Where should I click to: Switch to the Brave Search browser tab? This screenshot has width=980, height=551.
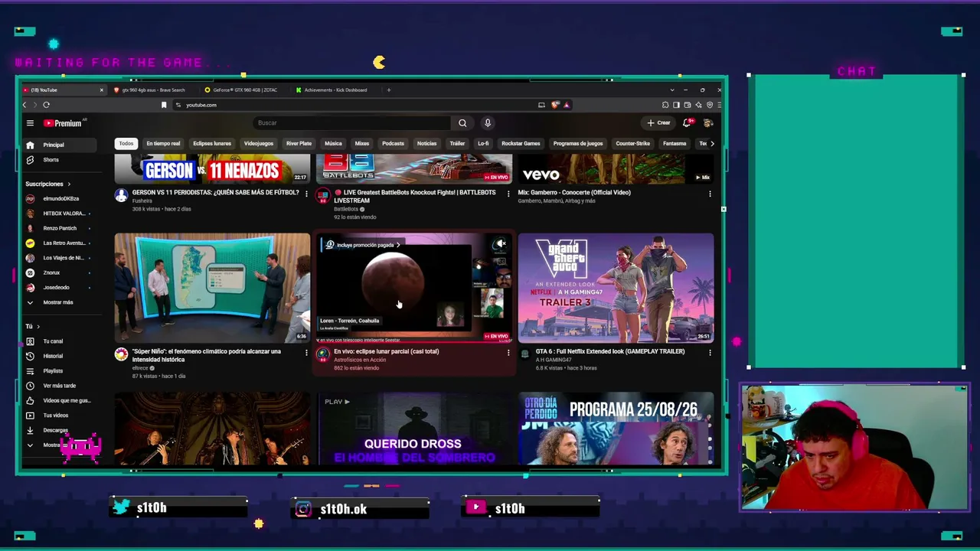pyautogui.click(x=154, y=90)
